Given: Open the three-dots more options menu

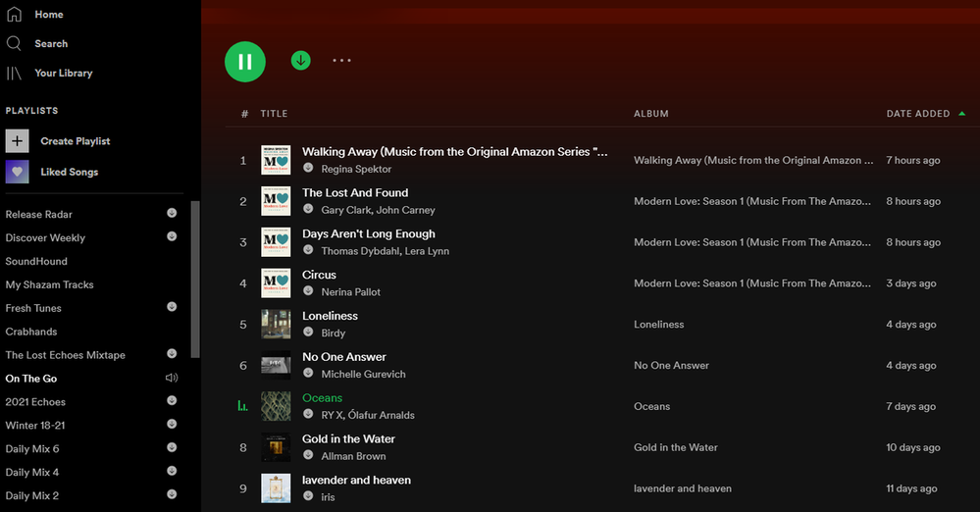Looking at the screenshot, I should point(342,61).
